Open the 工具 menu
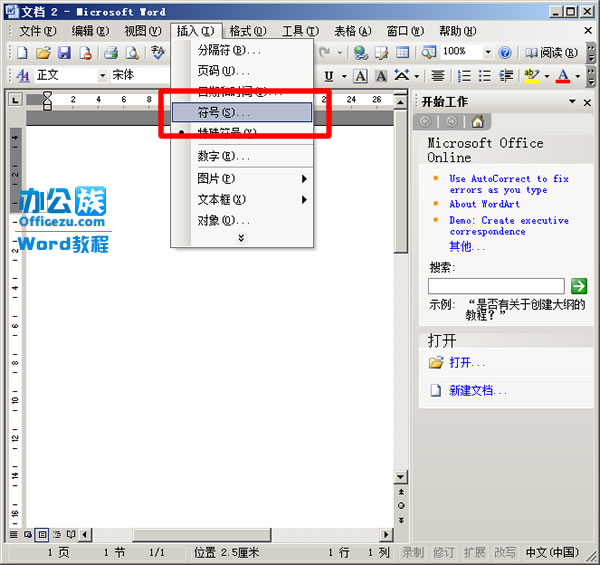Screen dimensions: 600x565 300,31
